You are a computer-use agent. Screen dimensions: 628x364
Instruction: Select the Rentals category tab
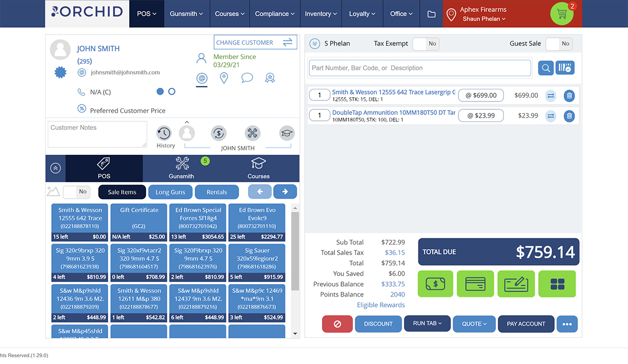click(217, 192)
